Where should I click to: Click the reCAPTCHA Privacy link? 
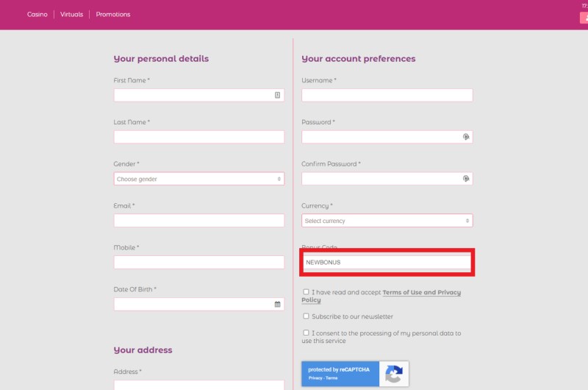coord(315,378)
